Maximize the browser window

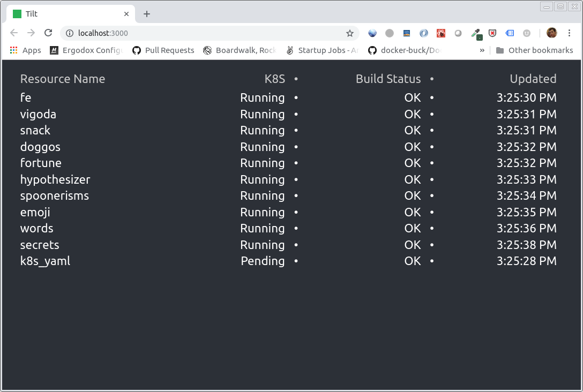click(x=560, y=6)
